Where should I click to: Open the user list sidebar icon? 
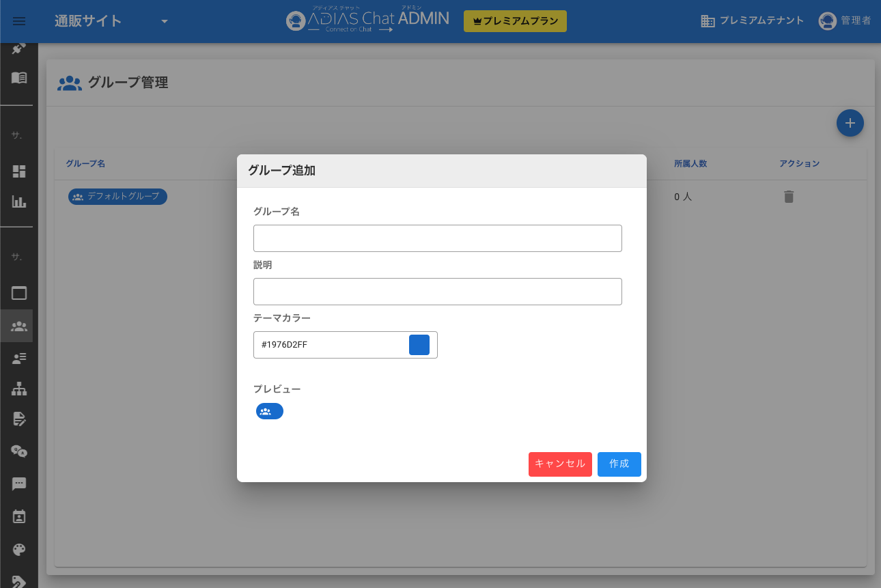(x=19, y=358)
